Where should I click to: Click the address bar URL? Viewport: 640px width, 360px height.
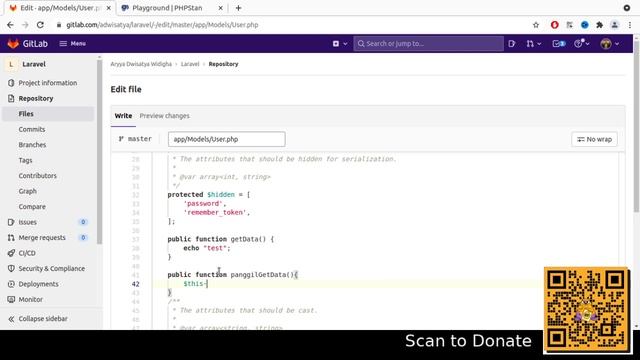point(162,25)
